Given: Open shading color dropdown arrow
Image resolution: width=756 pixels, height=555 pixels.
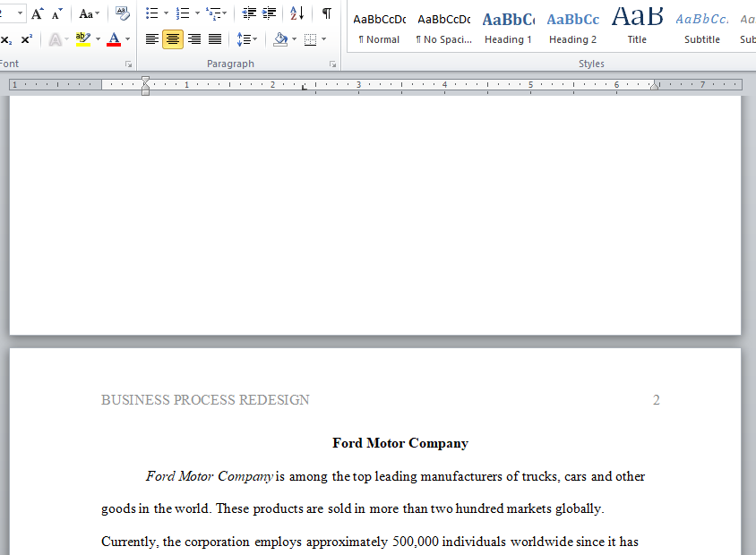Looking at the screenshot, I should pos(295,39).
